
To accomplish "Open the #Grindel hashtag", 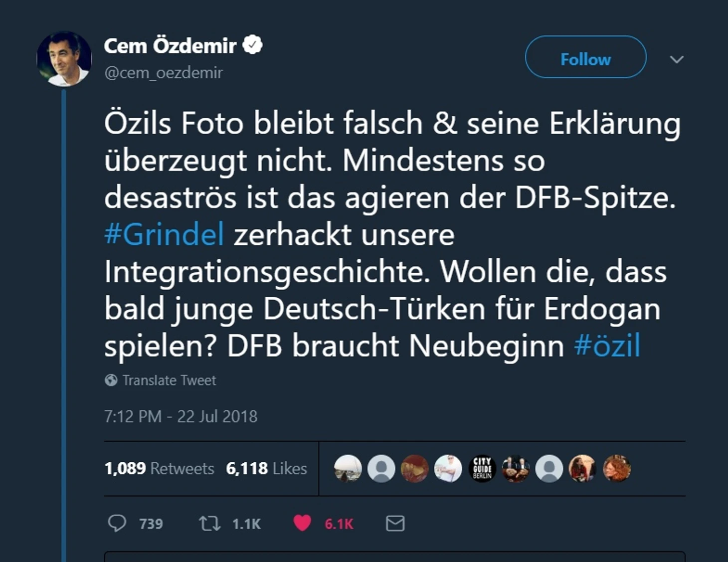I will (164, 234).
